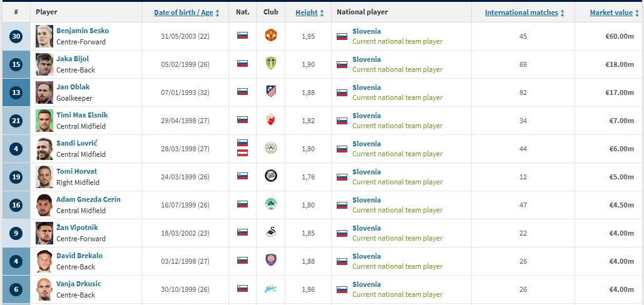Click Swansea City swan club crest

coord(270,232)
